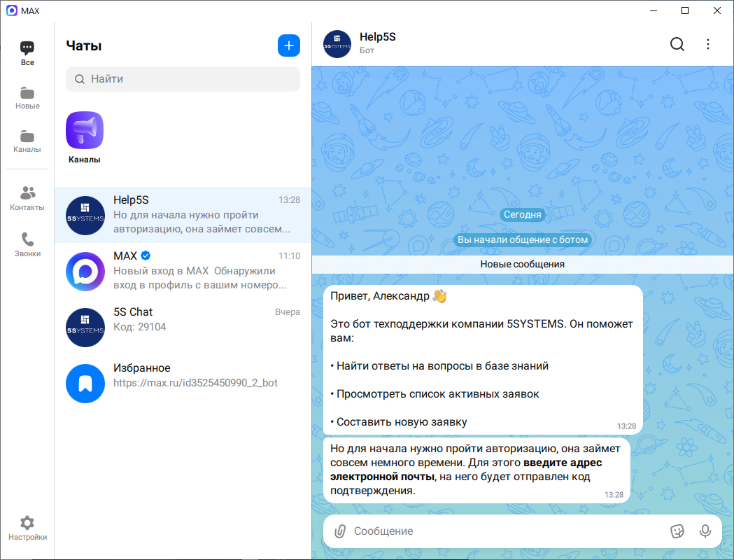Open the Звонки section
The width and height of the screenshot is (734, 560).
[x=27, y=244]
